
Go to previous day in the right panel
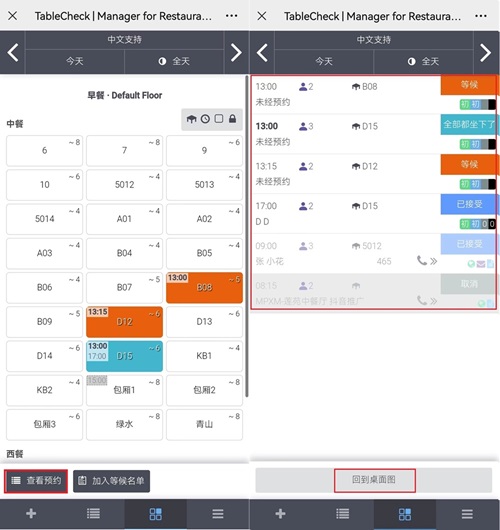tap(262, 53)
